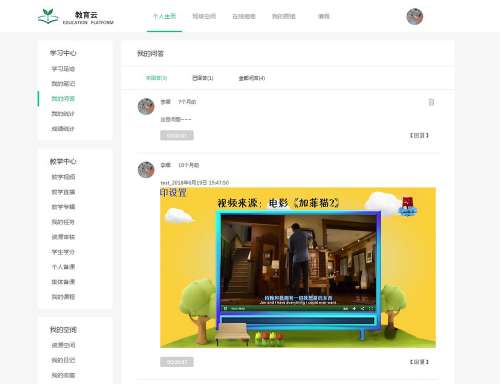500x384 pixels.
Task: Switch to the 已回答(1) tab
Action: [x=203, y=78]
